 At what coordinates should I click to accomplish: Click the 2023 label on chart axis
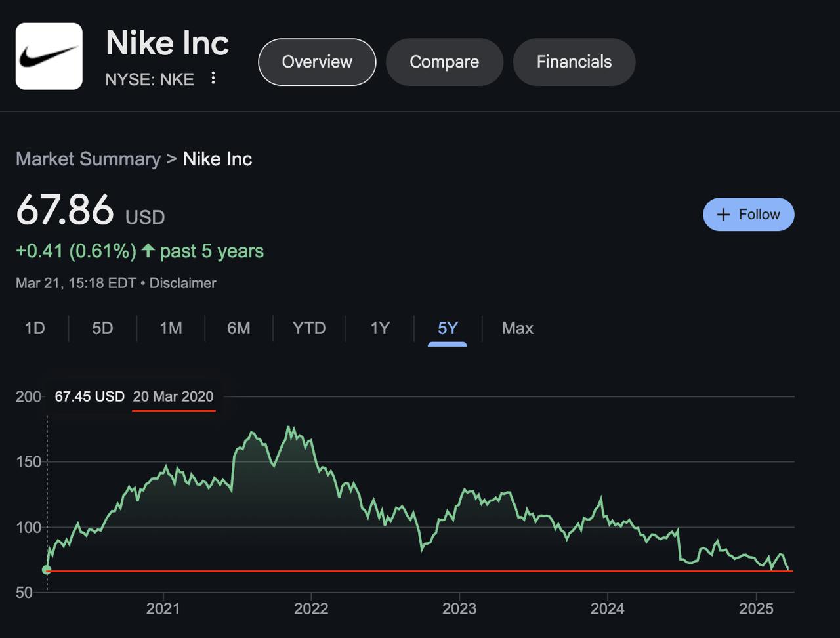tap(459, 608)
